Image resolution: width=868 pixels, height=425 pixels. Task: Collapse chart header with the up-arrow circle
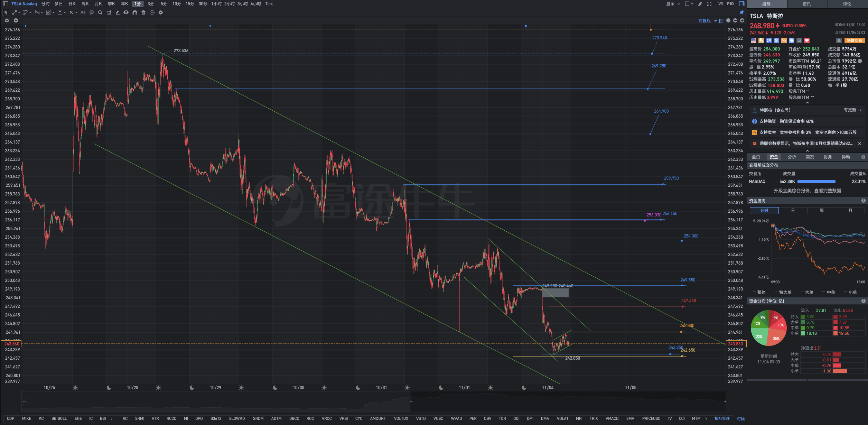[x=16, y=20]
